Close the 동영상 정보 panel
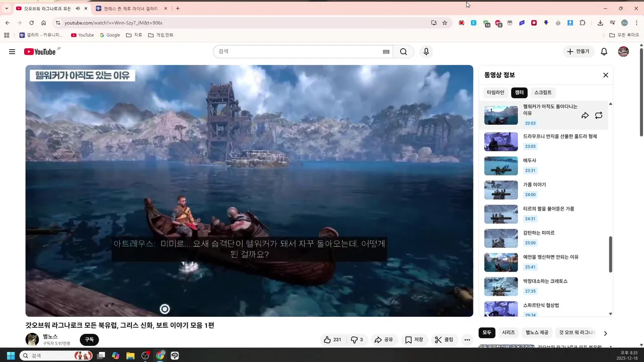Screen dimensions: 644x362 [606, 75]
